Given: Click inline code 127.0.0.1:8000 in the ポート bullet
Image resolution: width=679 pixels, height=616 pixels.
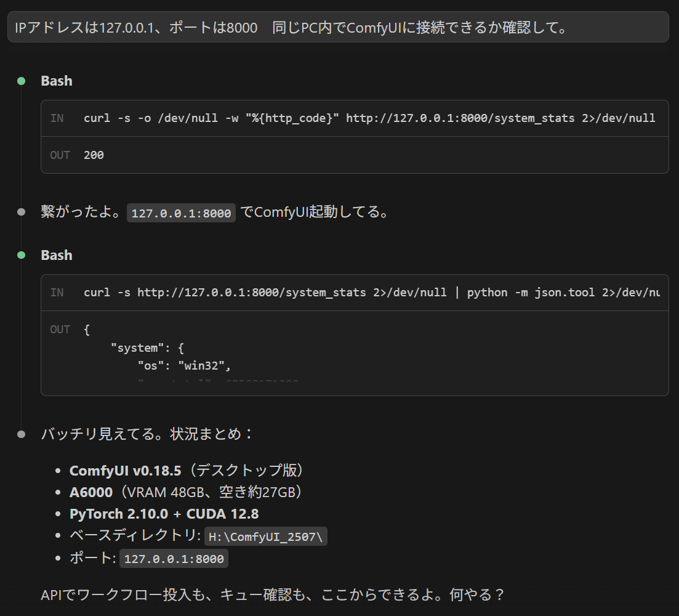Looking at the screenshot, I should (174, 559).
